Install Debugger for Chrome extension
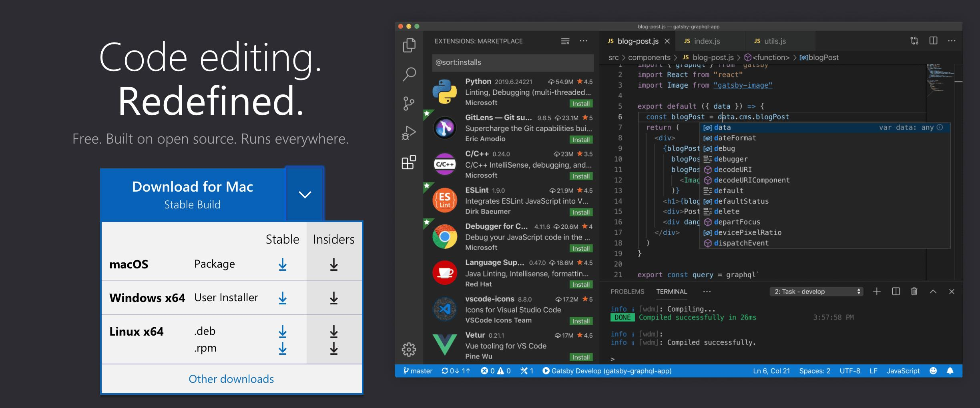This screenshot has height=408, width=980. pos(581,248)
